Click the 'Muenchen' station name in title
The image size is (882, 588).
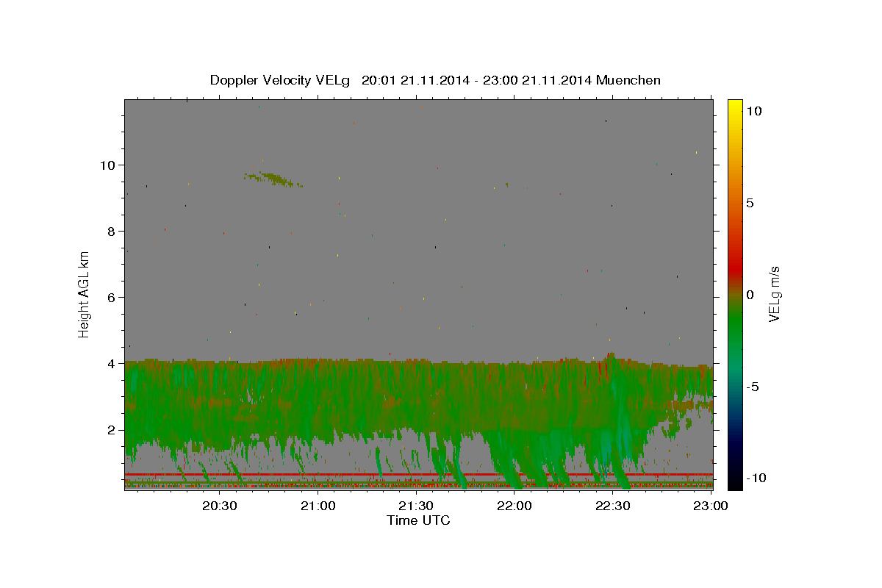pos(629,80)
